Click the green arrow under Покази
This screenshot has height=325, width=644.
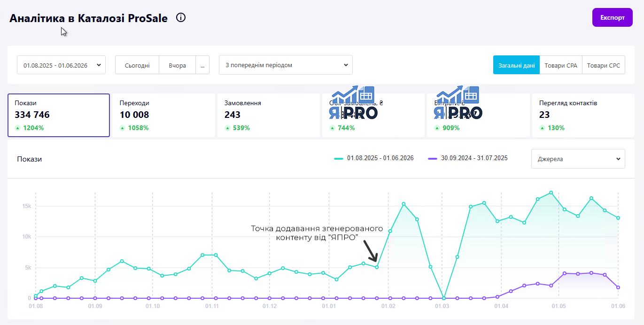(x=17, y=128)
